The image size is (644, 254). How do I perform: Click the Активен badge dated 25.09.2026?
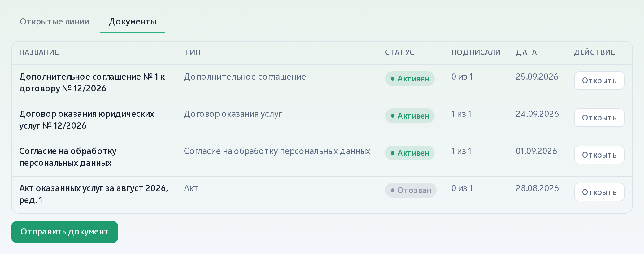click(410, 79)
